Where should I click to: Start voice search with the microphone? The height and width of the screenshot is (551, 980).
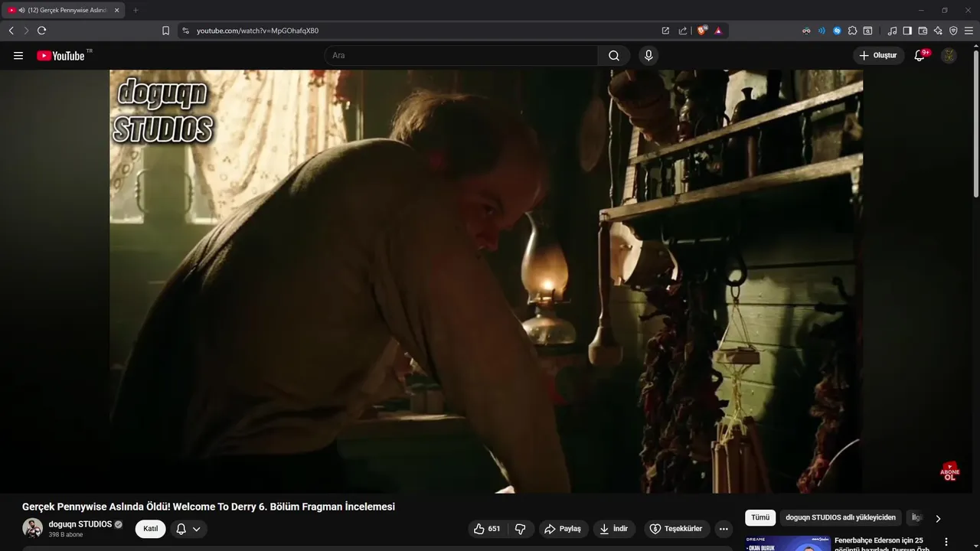(x=648, y=55)
